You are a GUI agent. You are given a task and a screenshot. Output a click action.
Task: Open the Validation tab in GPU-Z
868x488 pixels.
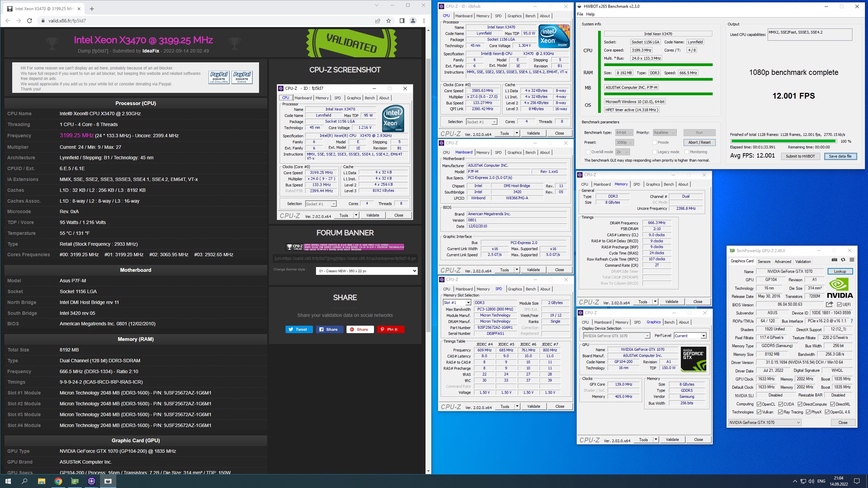(803, 261)
